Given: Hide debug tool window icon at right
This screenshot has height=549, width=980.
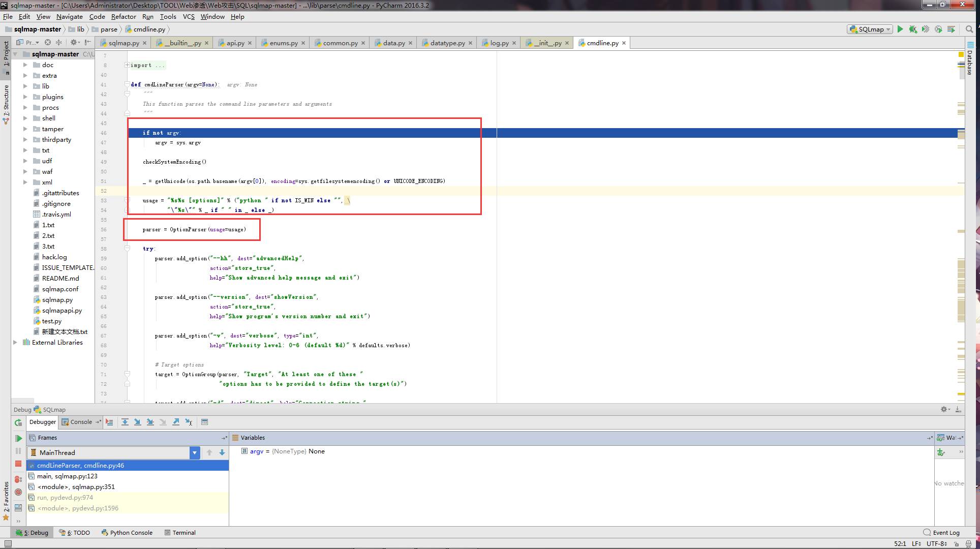Looking at the screenshot, I should (x=958, y=410).
